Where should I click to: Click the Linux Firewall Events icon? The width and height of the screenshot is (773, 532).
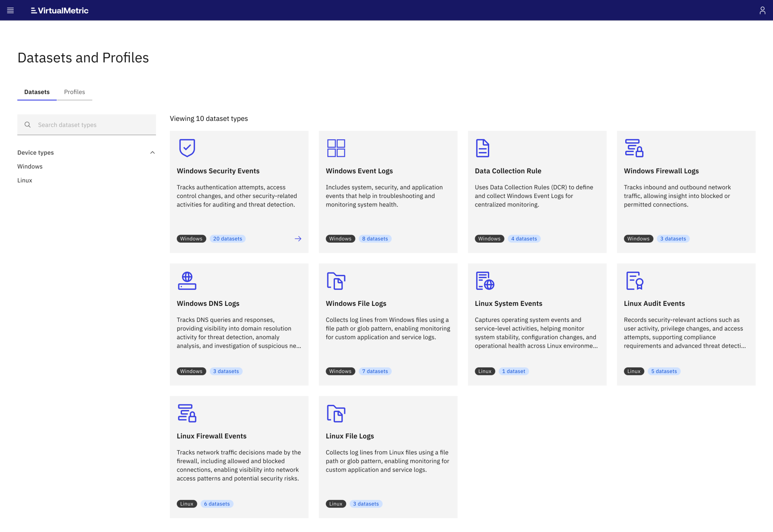(x=187, y=413)
